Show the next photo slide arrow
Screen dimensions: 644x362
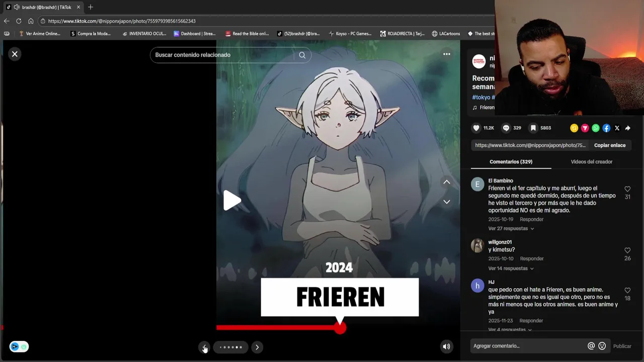(257, 347)
